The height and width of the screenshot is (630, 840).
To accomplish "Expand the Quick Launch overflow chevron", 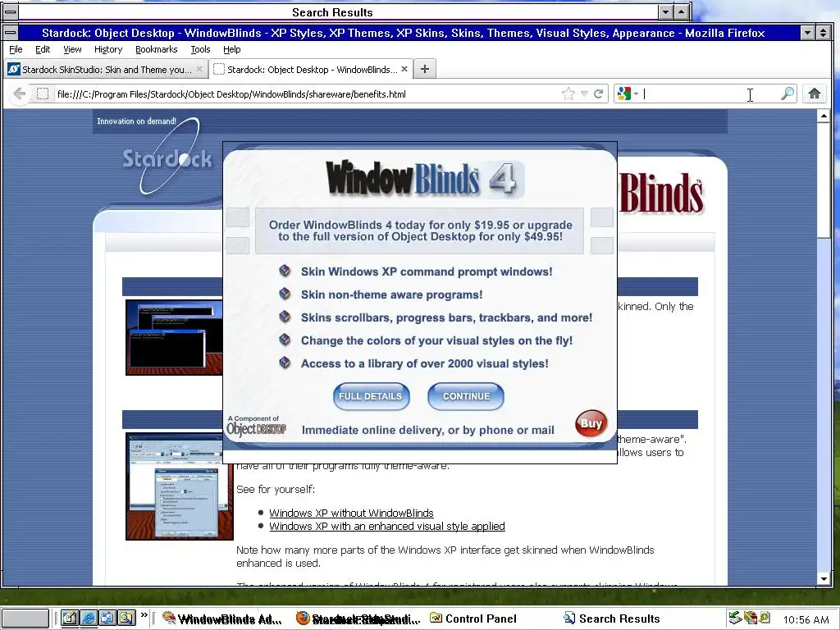I will tap(144, 615).
